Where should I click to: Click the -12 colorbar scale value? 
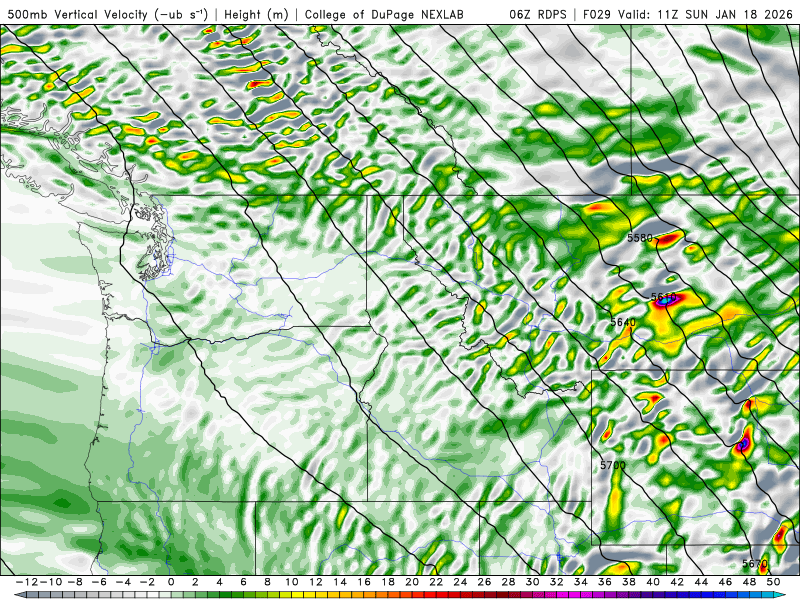(x=27, y=582)
